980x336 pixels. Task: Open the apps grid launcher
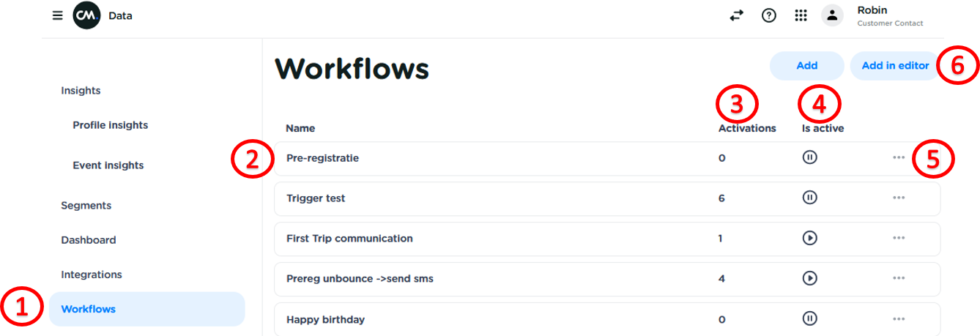[801, 15]
